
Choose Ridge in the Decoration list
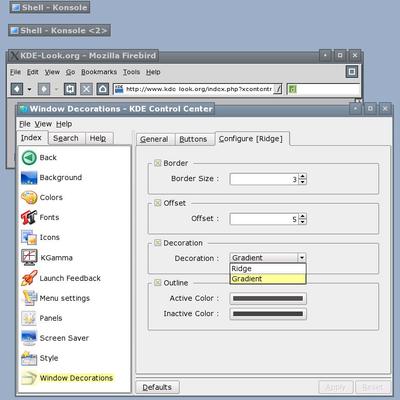point(268,269)
